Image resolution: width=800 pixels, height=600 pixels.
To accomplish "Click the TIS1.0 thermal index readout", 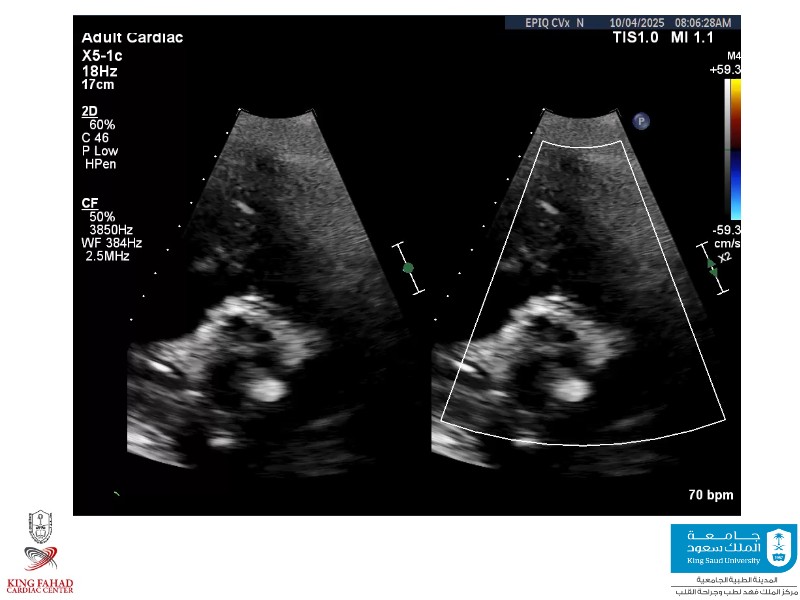I will [637, 38].
